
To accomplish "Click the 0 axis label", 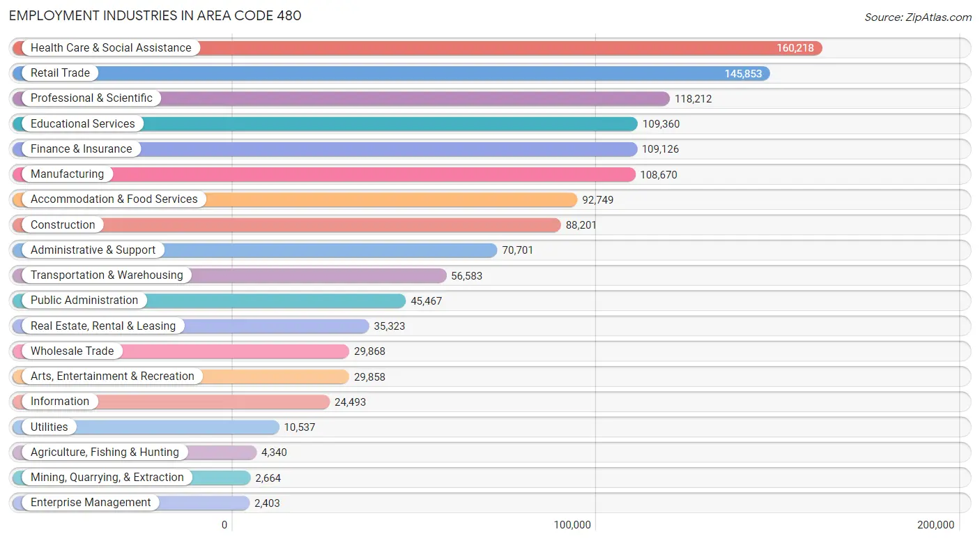I will tap(224, 525).
